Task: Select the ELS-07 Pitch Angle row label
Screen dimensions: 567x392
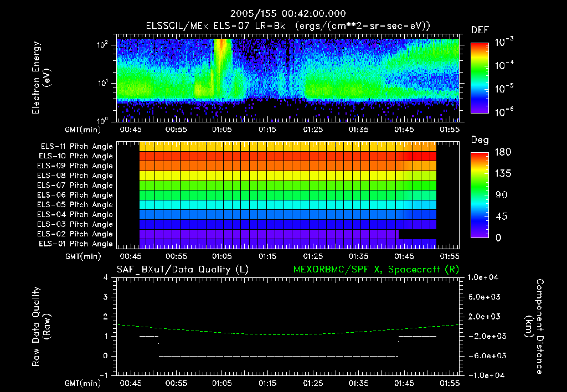Action: coord(75,185)
